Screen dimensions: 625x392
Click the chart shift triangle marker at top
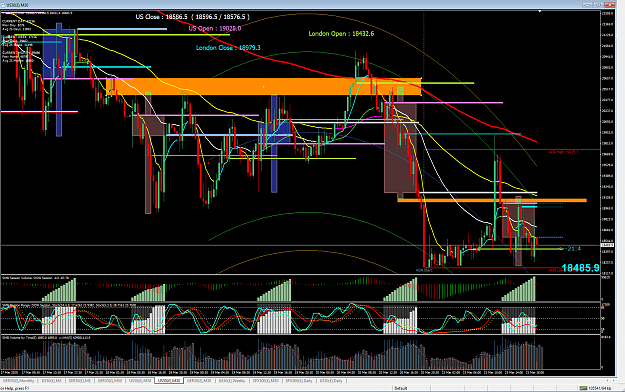[x=540, y=12]
